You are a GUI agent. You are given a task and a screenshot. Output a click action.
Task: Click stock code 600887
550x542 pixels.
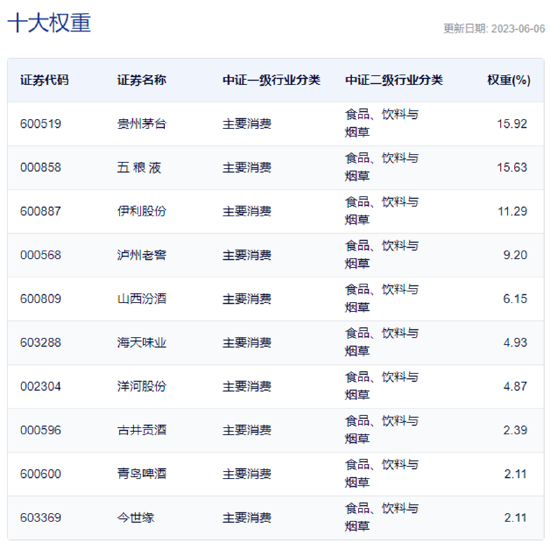[41, 212]
